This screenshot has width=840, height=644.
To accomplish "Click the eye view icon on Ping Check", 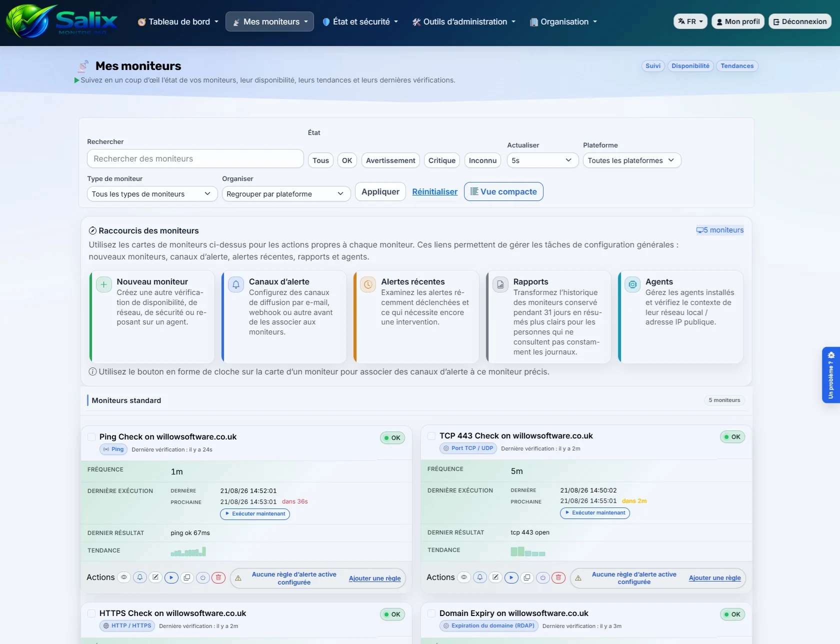I will pyautogui.click(x=124, y=577).
